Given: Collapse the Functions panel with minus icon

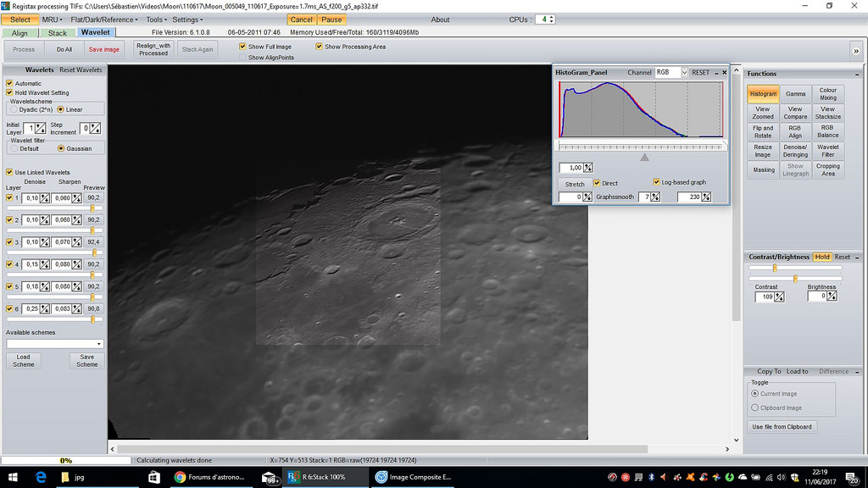Looking at the screenshot, I should tap(859, 74).
